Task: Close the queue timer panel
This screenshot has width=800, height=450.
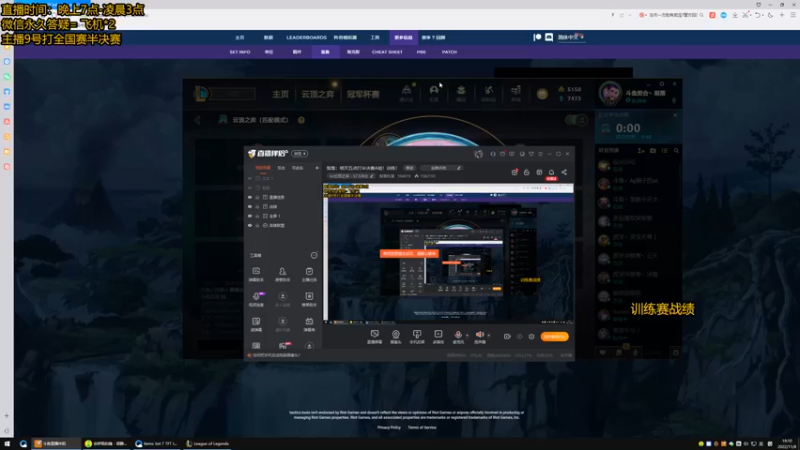Action: click(x=675, y=115)
